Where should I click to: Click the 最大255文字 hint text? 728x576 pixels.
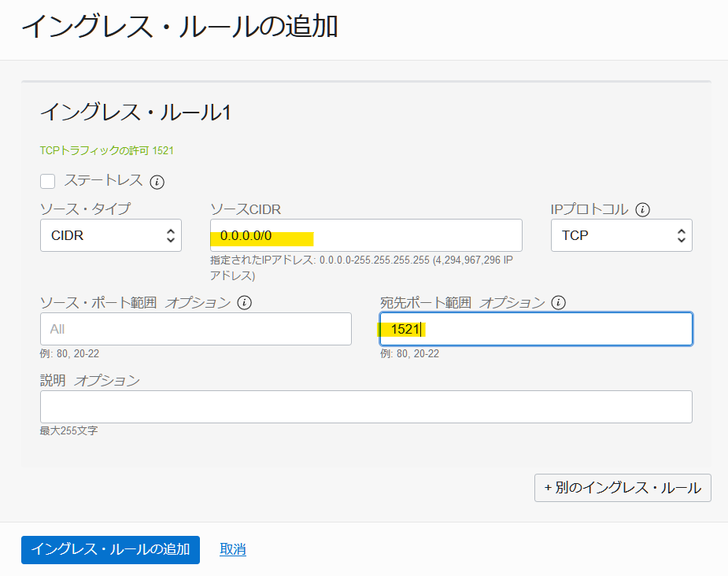[x=68, y=430]
